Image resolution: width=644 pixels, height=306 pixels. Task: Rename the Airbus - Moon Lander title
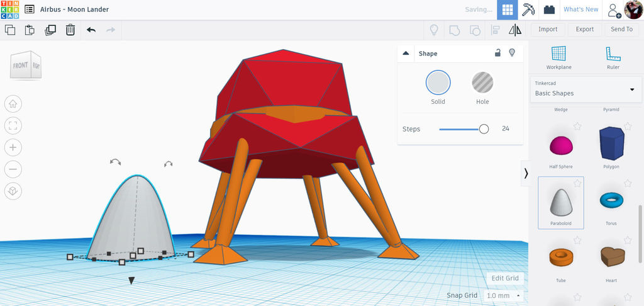74,9
